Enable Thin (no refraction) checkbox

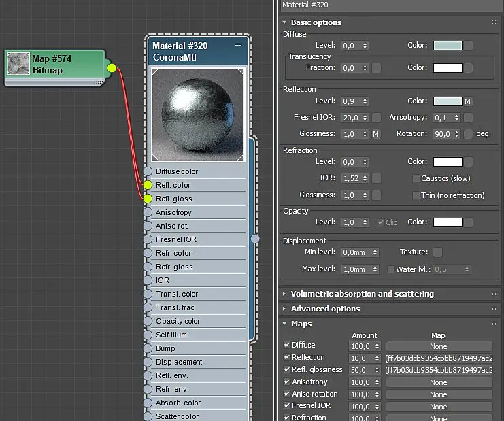click(416, 195)
